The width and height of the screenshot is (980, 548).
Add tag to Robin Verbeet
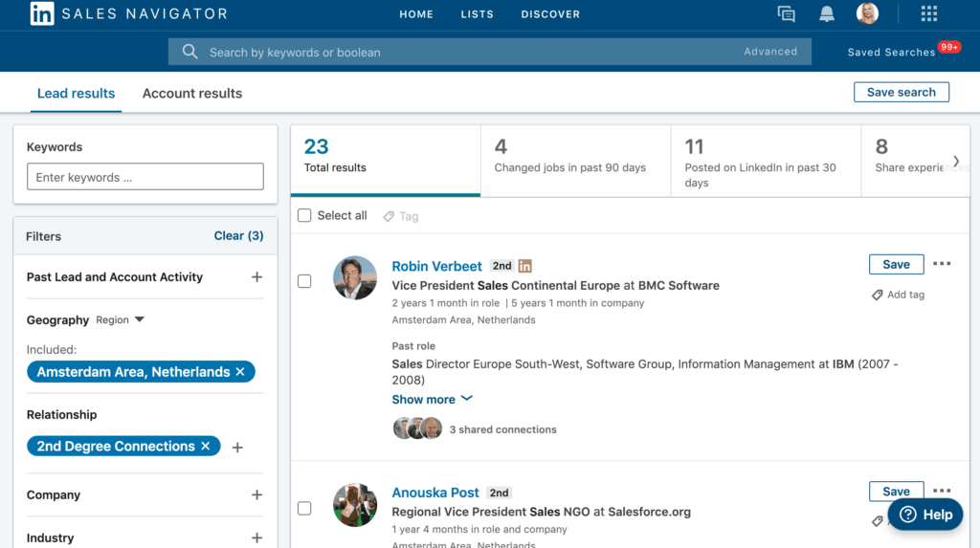[898, 295]
